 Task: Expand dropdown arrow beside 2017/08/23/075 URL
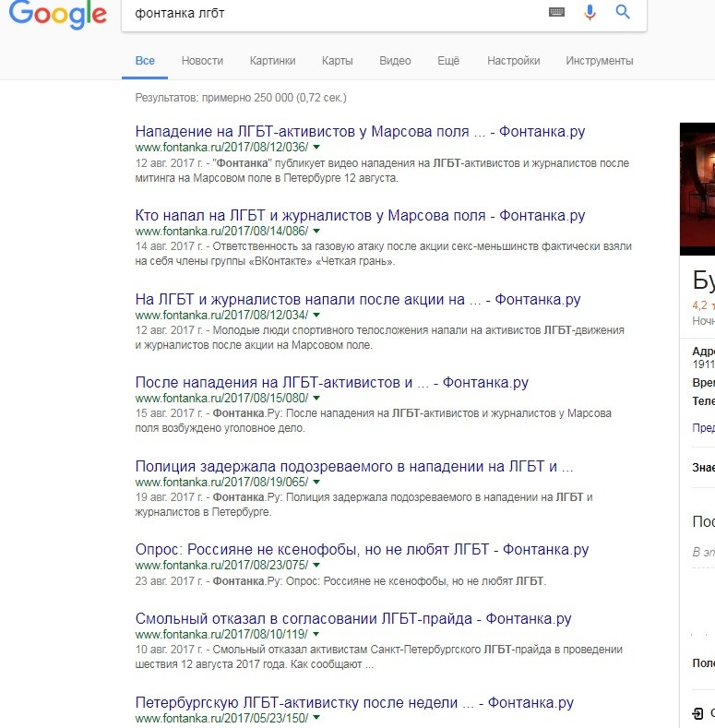coord(316,566)
